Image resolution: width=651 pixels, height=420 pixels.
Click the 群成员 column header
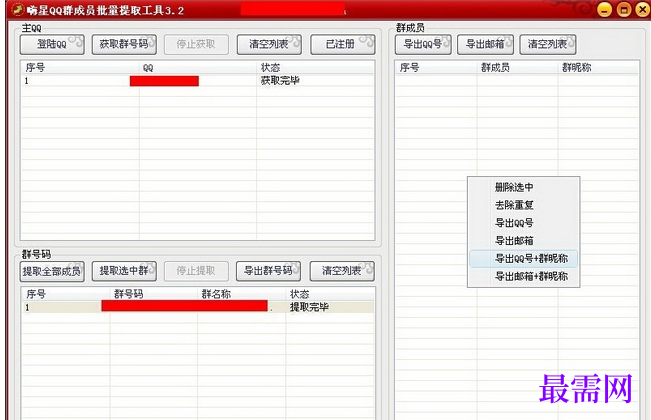pos(517,68)
